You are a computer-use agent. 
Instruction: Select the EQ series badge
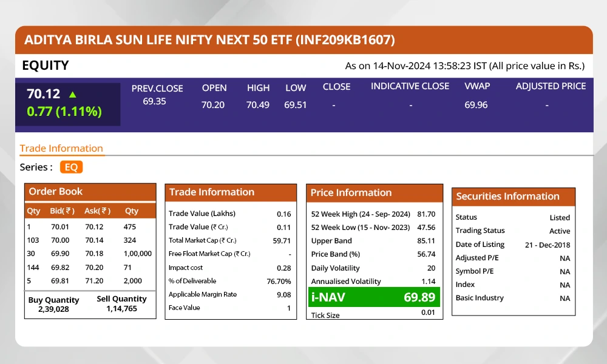pyautogui.click(x=71, y=167)
